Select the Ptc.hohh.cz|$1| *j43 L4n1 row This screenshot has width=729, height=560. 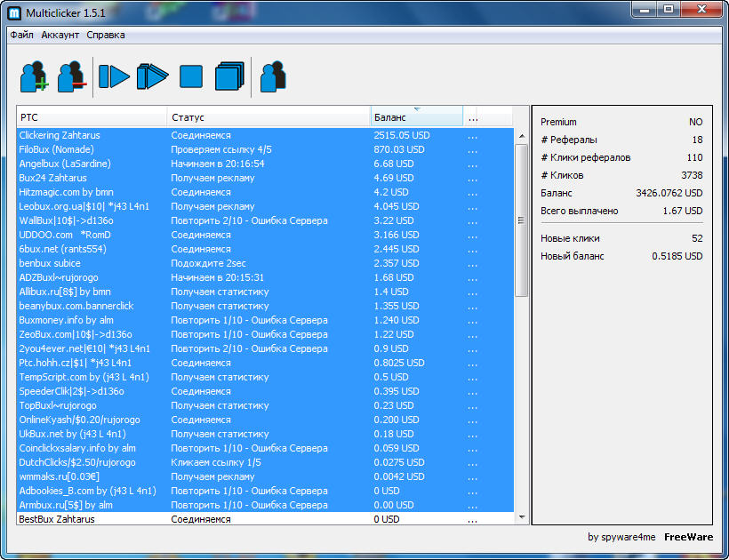(x=266, y=363)
